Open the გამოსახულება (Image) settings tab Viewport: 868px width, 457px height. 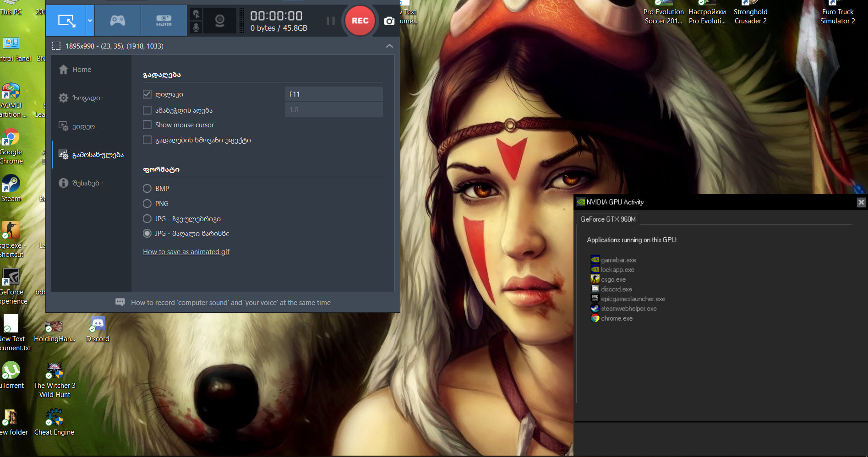click(x=91, y=155)
